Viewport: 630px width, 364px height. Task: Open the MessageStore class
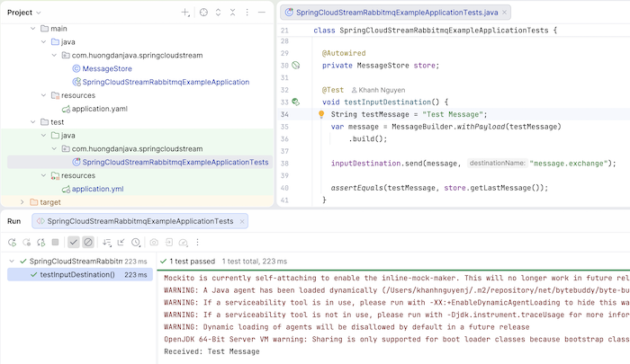(107, 68)
